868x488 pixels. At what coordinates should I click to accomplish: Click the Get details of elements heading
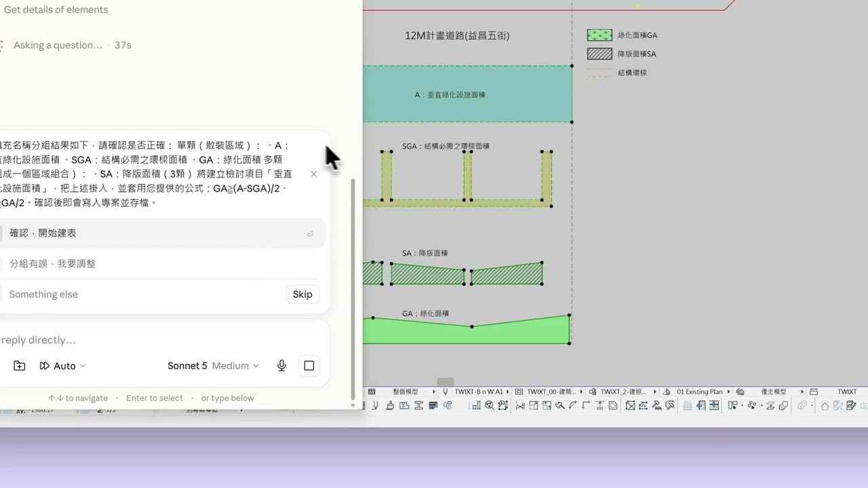pos(56,9)
